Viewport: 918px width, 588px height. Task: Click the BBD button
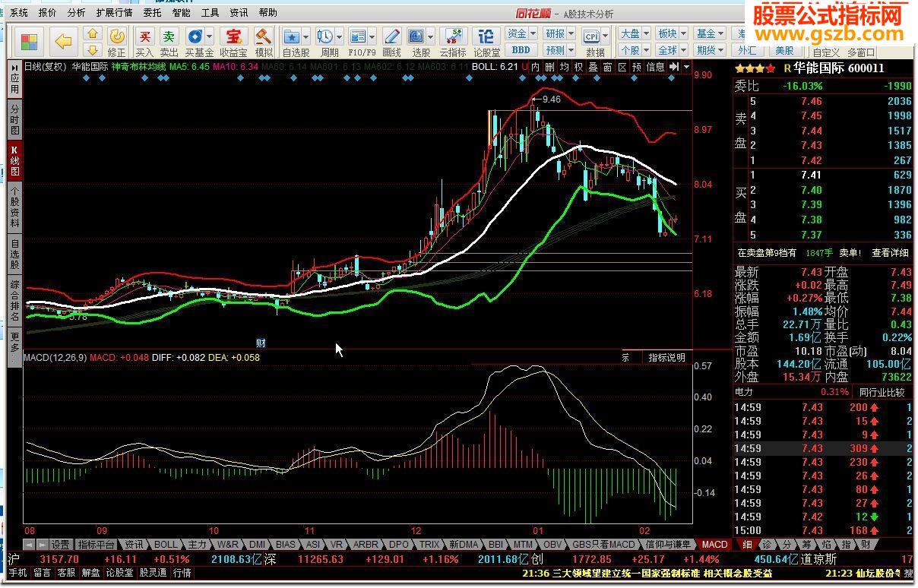[521, 50]
